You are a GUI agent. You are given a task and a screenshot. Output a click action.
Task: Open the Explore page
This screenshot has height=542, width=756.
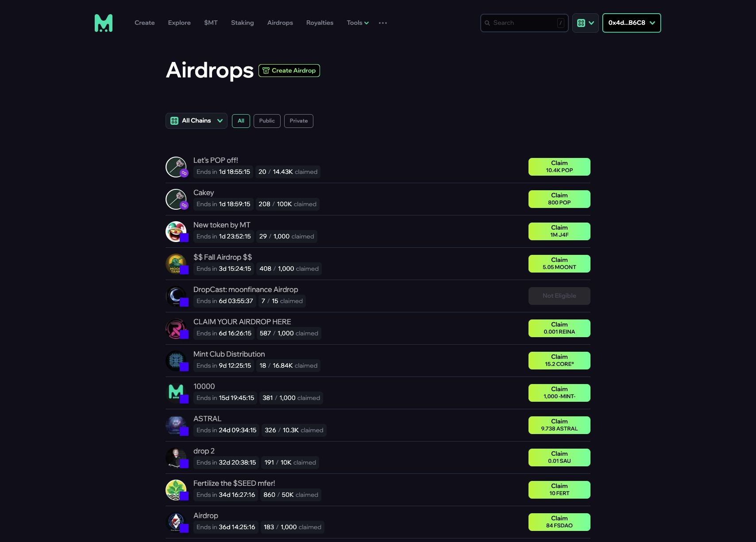179,23
